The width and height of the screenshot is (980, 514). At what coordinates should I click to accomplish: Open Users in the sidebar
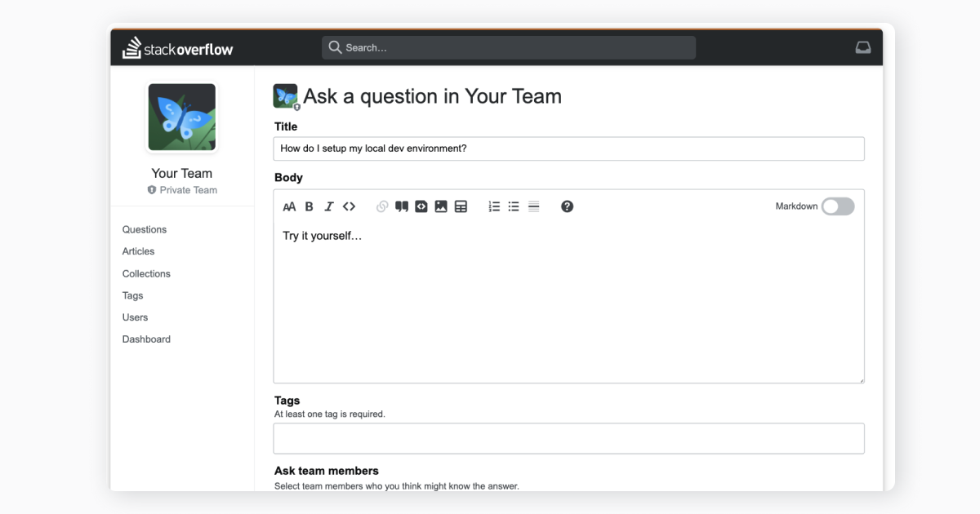tap(136, 317)
